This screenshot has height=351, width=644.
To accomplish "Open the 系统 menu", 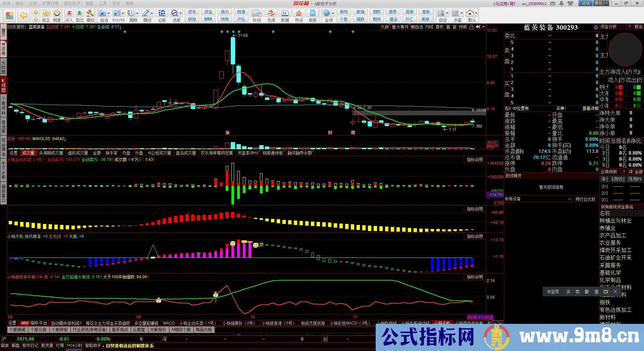I will coord(6,3).
